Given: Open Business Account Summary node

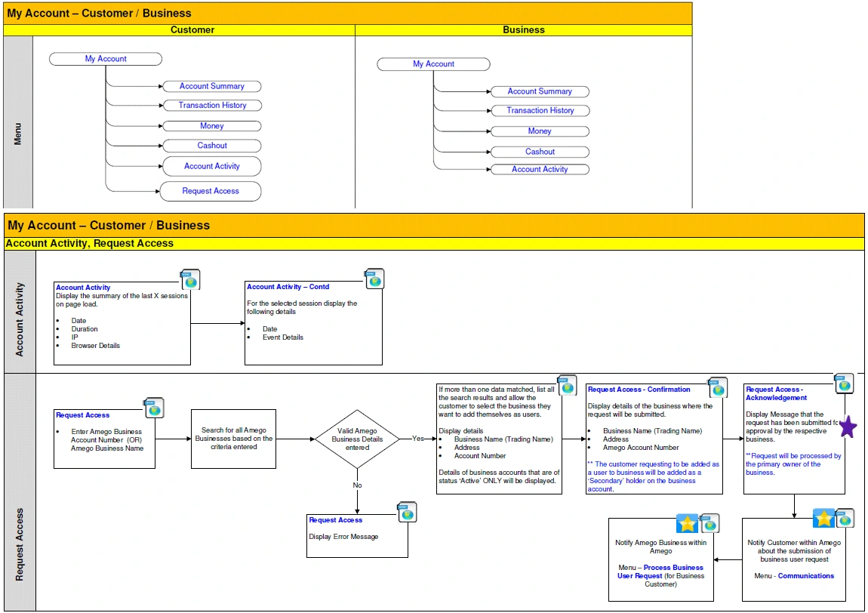Looking at the screenshot, I should [x=540, y=91].
